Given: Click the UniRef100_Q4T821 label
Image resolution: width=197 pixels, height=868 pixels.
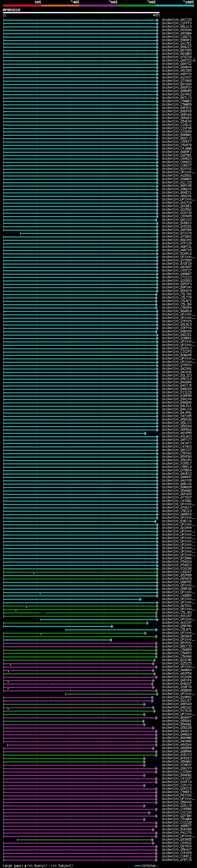Looking at the screenshot, I should point(176,606).
